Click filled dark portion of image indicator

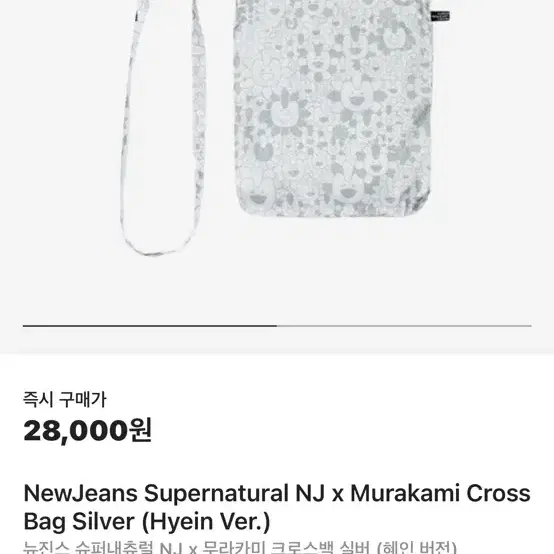(x=150, y=326)
